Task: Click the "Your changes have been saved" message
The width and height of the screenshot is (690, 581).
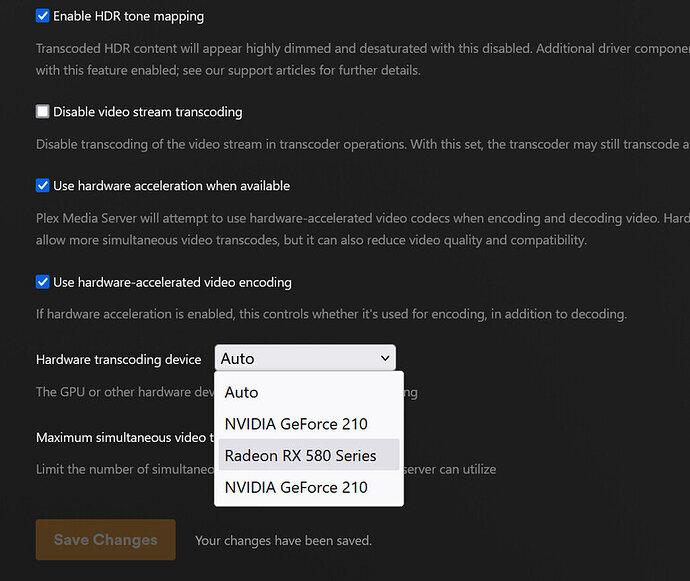Action: point(283,541)
